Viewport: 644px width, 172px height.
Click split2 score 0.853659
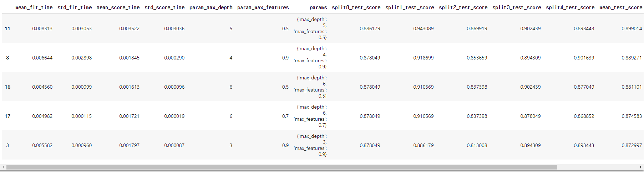click(x=477, y=58)
